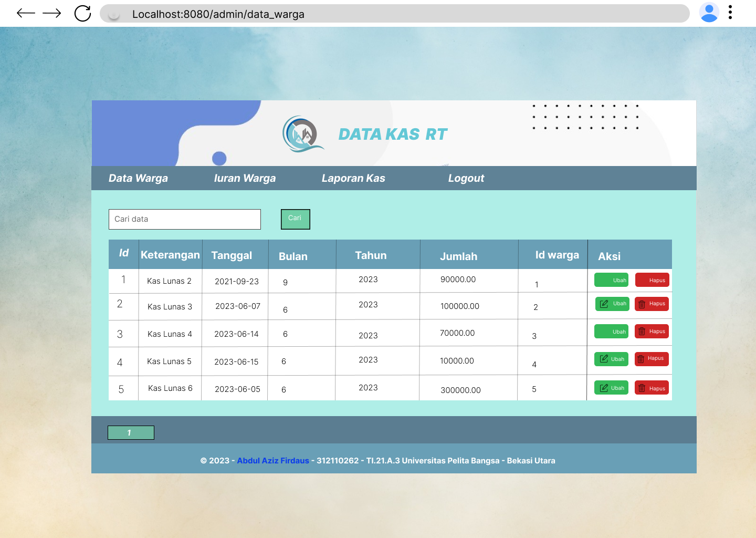Open the three-dot browser menu
Viewport: 756px width, 538px height.
730,13
